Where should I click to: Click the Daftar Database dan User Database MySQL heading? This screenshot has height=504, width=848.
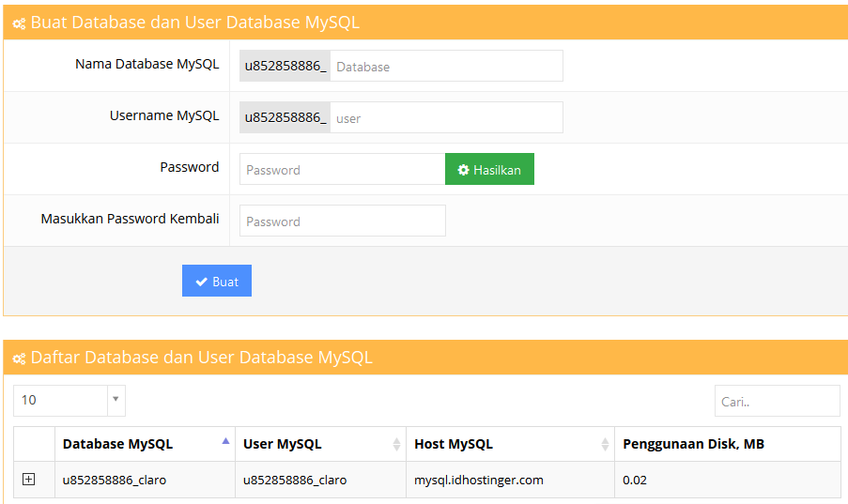tap(202, 358)
